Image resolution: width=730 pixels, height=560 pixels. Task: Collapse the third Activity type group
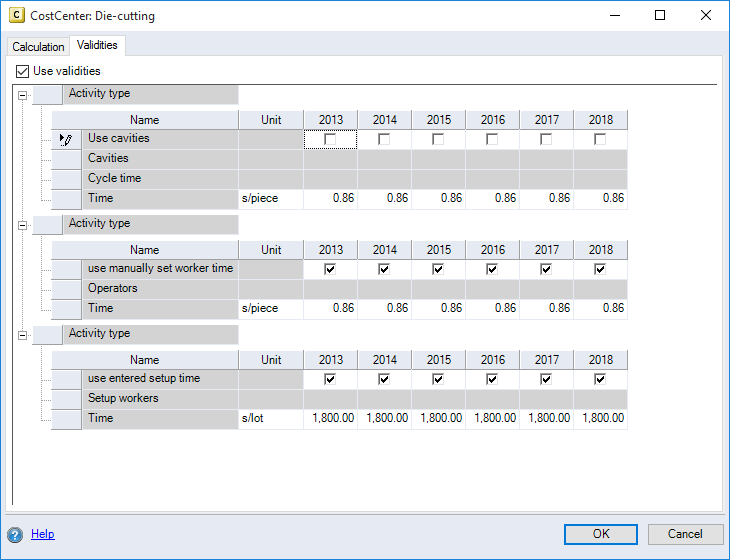(21, 335)
